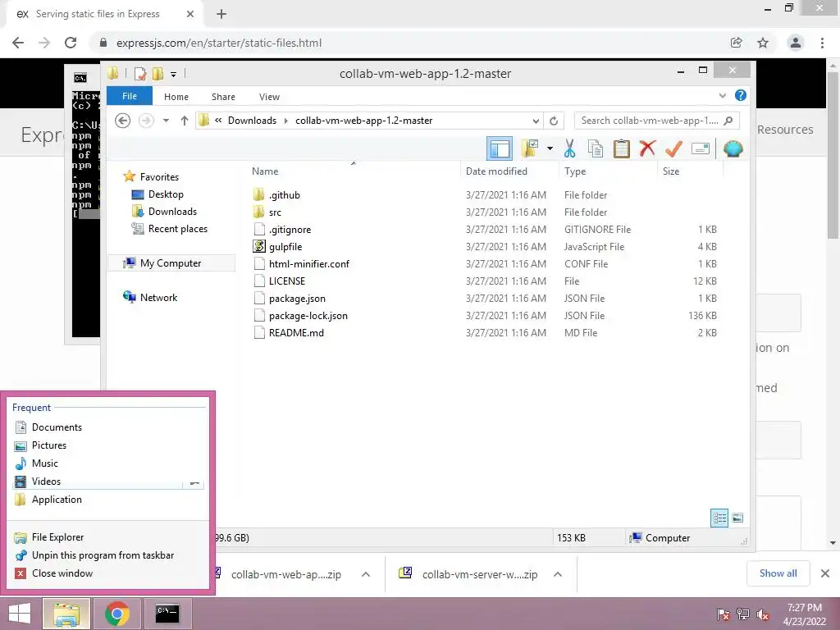Click Downloads in the address breadcrumb
Screen dimensions: 840x630
click(x=252, y=121)
